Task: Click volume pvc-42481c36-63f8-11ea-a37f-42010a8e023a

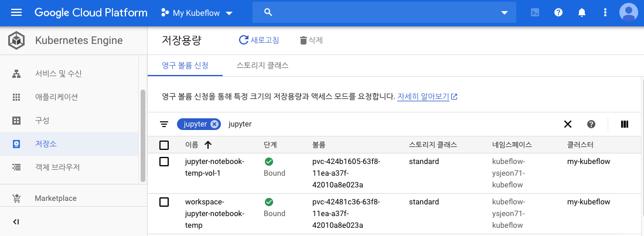Action: click(x=346, y=213)
